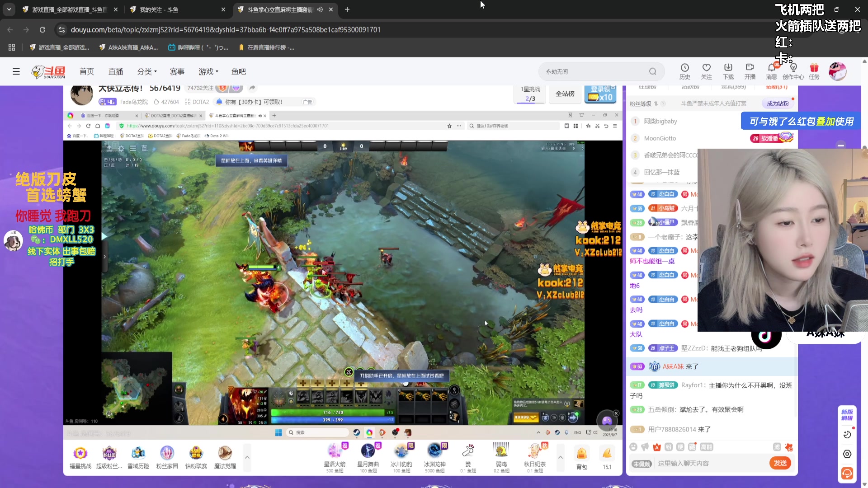Click the Douyu logo
This screenshot has width=868, height=488.
(48, 71)
